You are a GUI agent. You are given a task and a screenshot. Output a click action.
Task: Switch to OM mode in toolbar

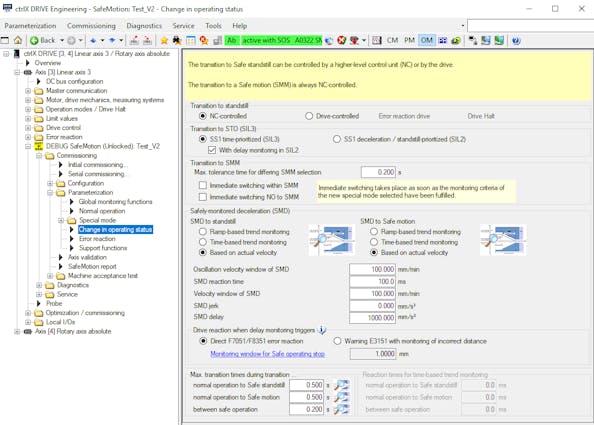pos(427,40)
